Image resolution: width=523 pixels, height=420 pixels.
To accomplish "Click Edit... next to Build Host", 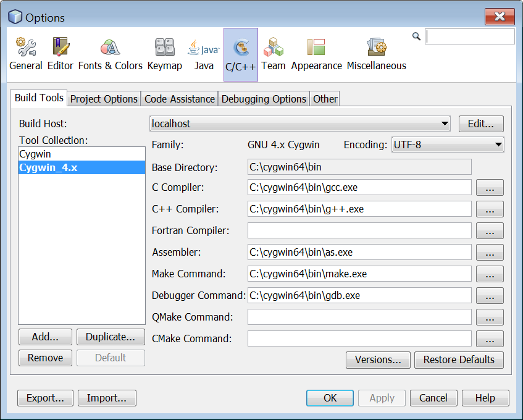I will pos(481,124).
